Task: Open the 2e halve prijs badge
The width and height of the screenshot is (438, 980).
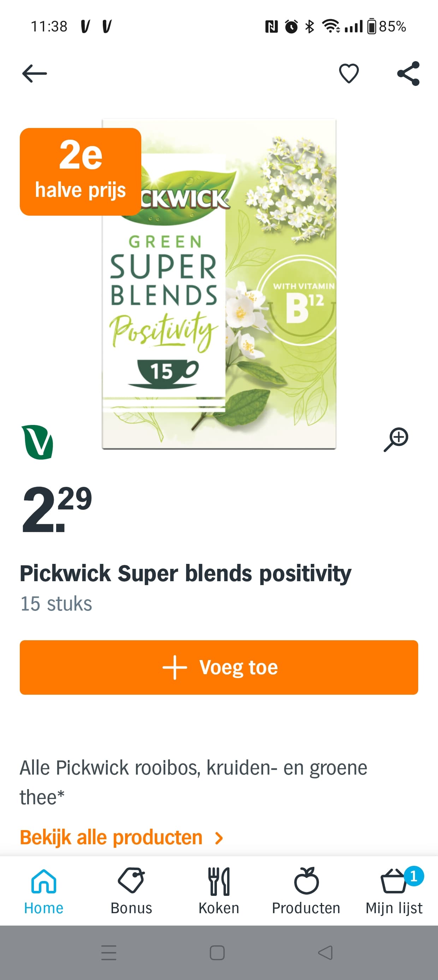Action: 81,171
